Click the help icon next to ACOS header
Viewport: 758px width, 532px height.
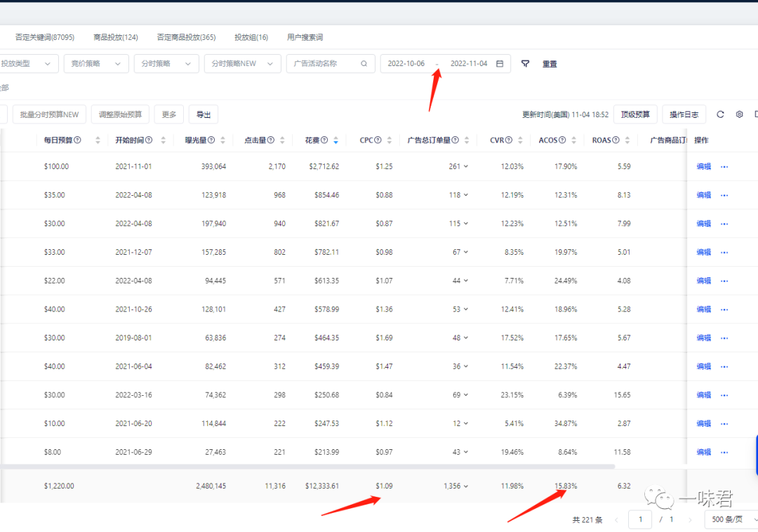point(564,140)
